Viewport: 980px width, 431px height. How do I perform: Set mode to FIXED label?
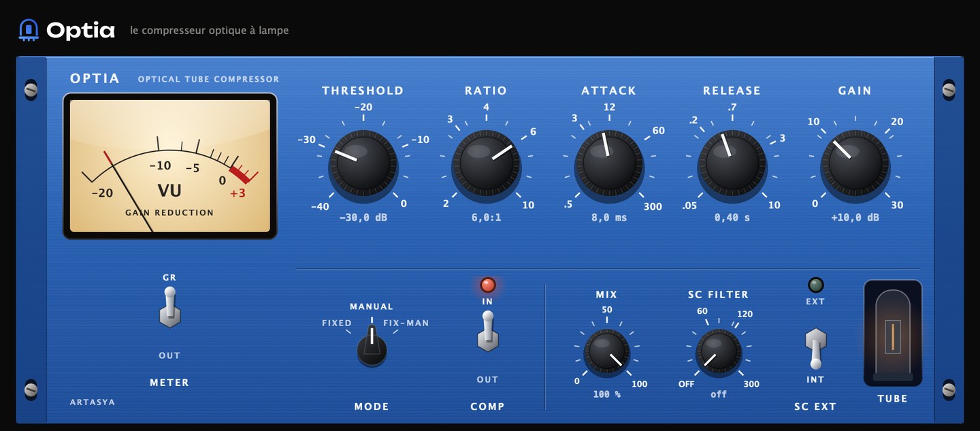(337, 323)
